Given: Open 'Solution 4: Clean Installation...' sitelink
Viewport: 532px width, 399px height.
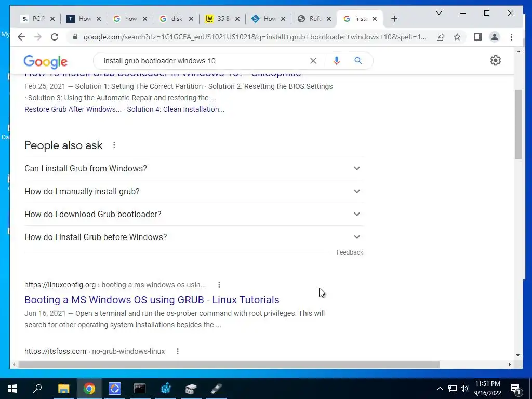Looking at the screenshot, I should click(x=176, y=109).
